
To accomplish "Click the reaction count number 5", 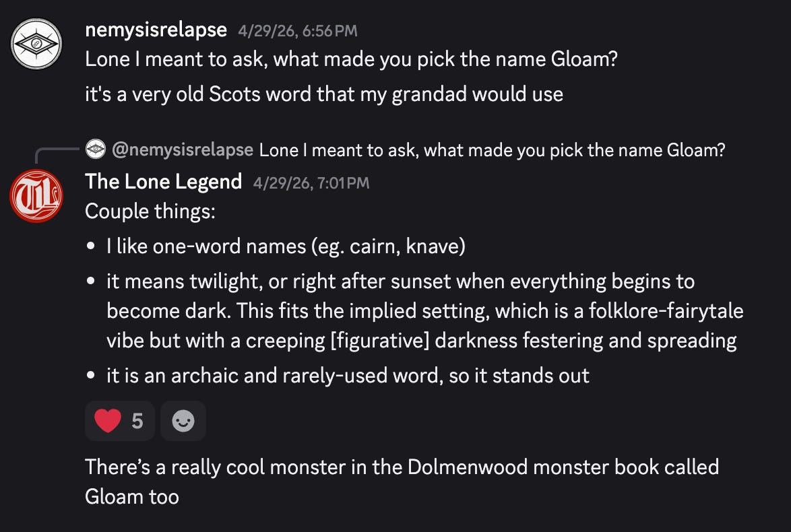I will click(x=137, y=421).
